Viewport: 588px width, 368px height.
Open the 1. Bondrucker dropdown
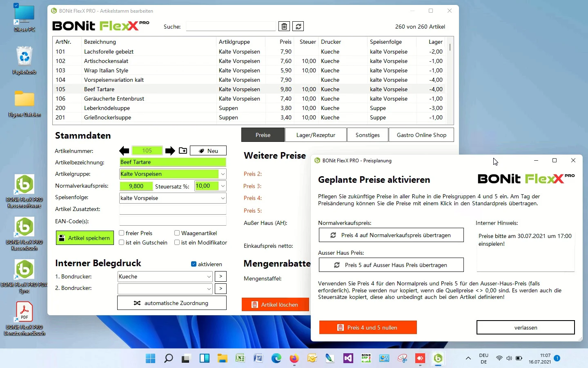coord(208,276)
